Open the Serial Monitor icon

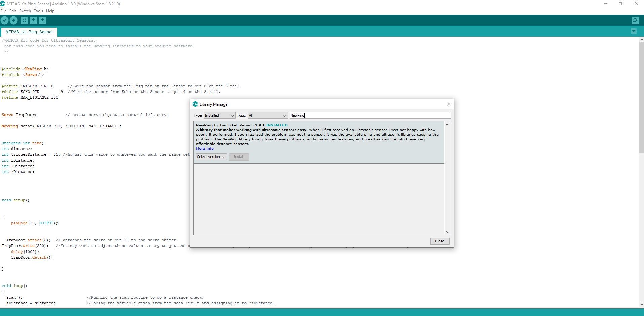635,20
